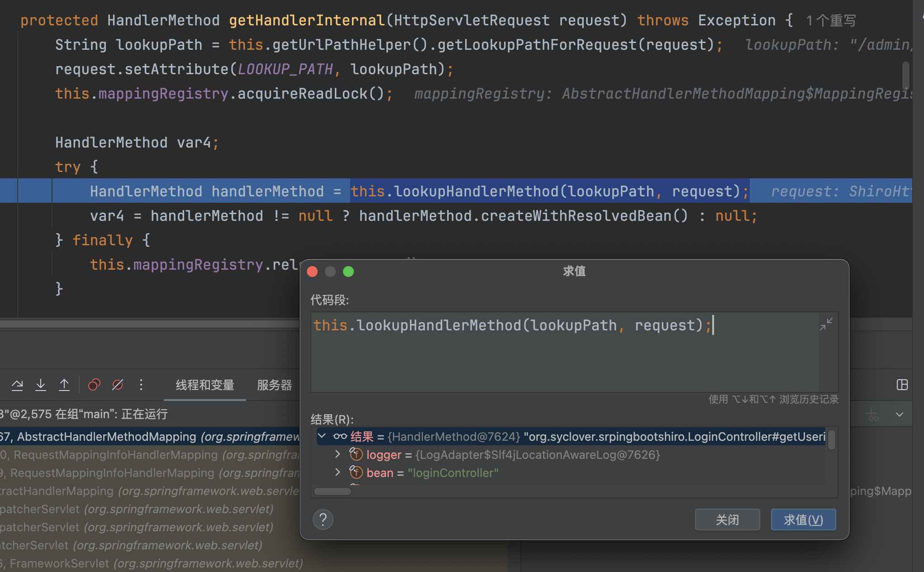Collapse the 结果 HandlerMethod result node
924x572 pixels.
[x=322, y=436]
